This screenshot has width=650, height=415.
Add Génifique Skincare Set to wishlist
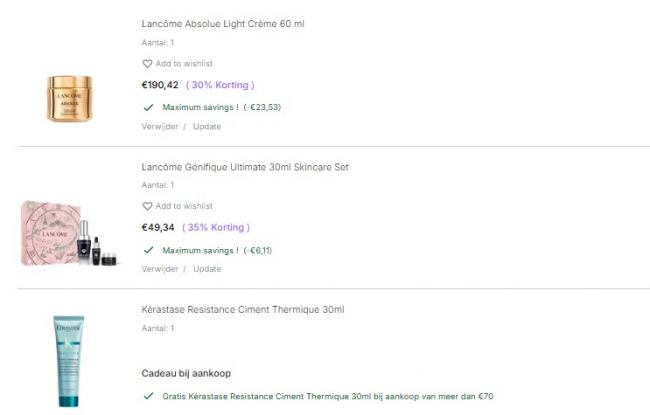coord(184,206)
